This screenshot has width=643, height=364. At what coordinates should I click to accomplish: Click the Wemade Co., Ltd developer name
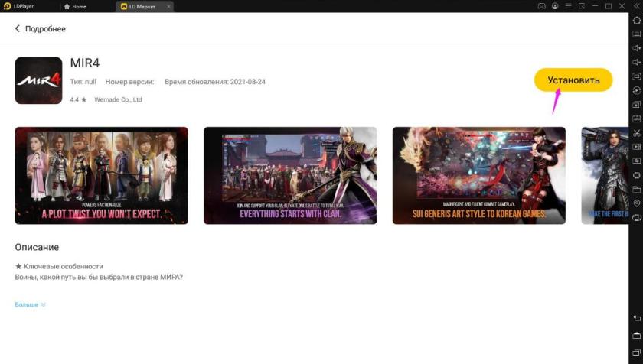tap(118, 99)
